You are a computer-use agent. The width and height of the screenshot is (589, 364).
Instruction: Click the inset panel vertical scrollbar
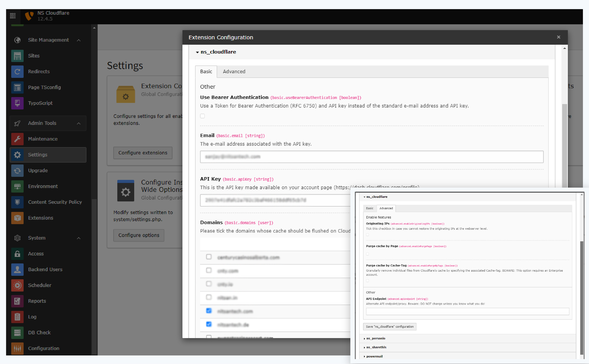click(582, 298)
